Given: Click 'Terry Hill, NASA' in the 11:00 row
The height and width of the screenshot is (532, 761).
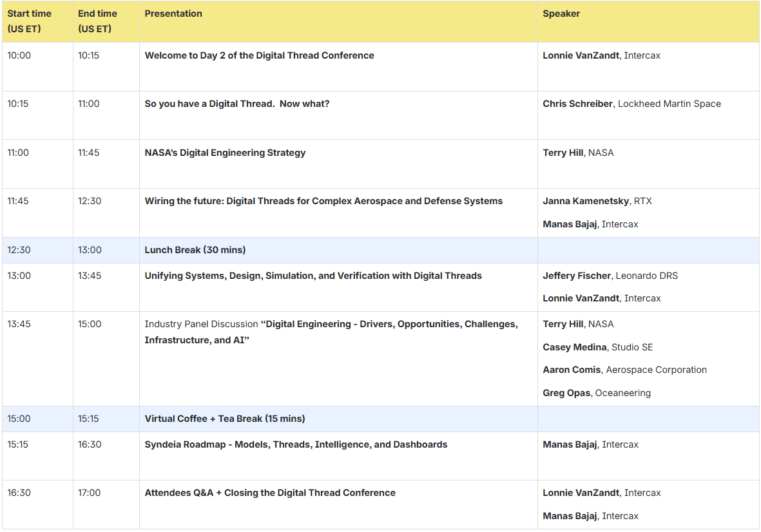Looking at the screenshot, I should click(578, 153).
